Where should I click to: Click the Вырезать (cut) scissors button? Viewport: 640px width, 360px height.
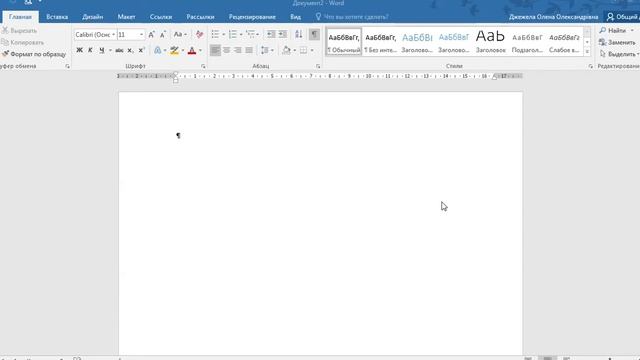19,31
